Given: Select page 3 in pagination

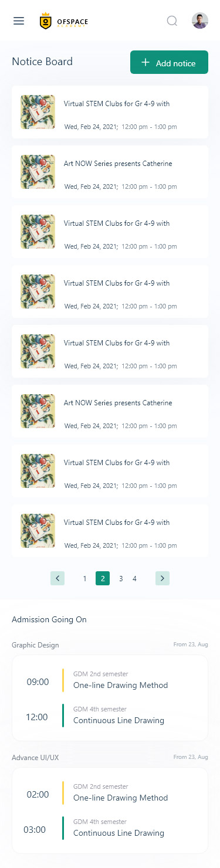Looking at the screenshot, I should tap(121, 578).
